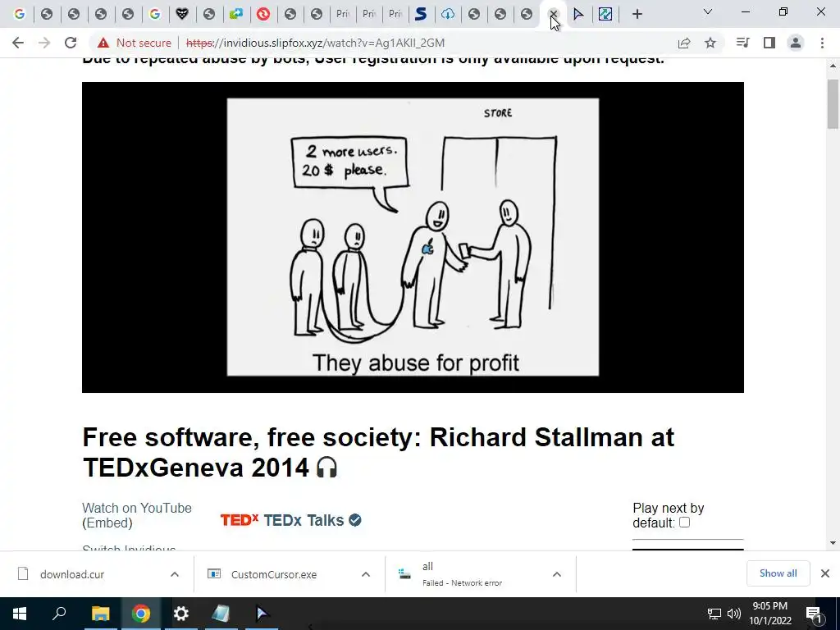Image resolution: width=840 pixels, height=630 pixels.
Task: Click the browser forward arrow
Action: pos(44,43)
